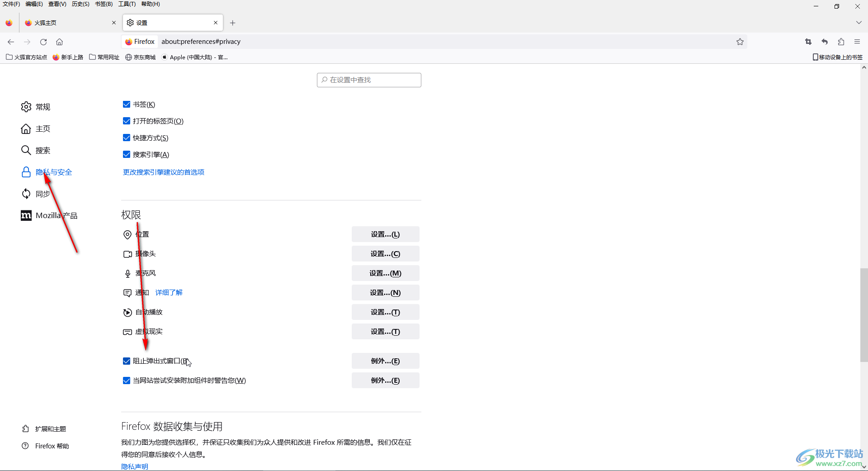Open 常用网址 bookmarks folder
Screen dimensions: 868x471
click(104, 57)
